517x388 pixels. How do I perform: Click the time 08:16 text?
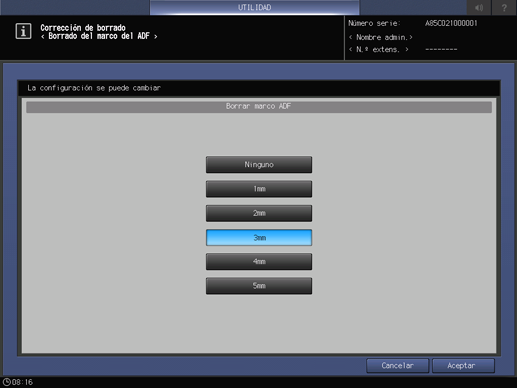pyautogui.click(x=22, y=382)
